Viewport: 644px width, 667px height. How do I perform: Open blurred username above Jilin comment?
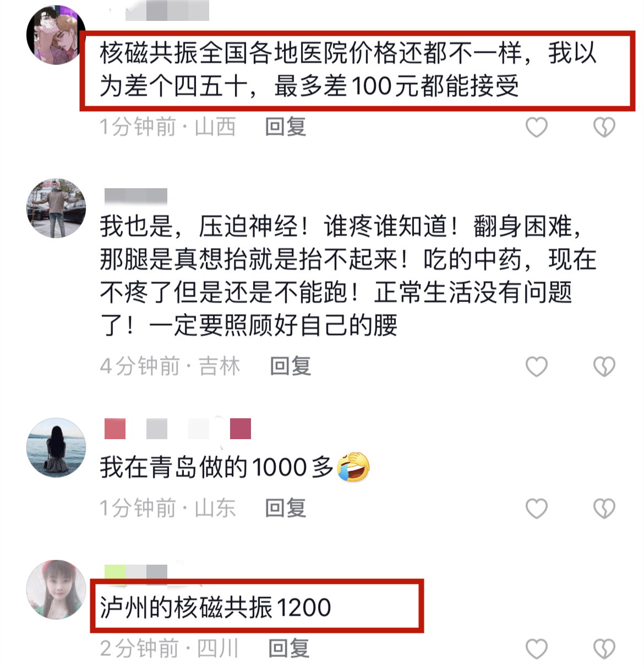[x=135, y=196]
